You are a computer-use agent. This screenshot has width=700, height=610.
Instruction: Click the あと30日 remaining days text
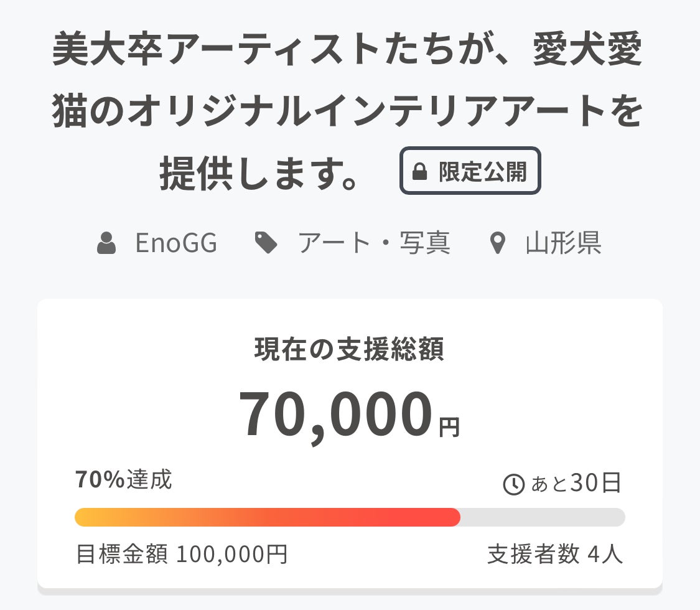576,484
